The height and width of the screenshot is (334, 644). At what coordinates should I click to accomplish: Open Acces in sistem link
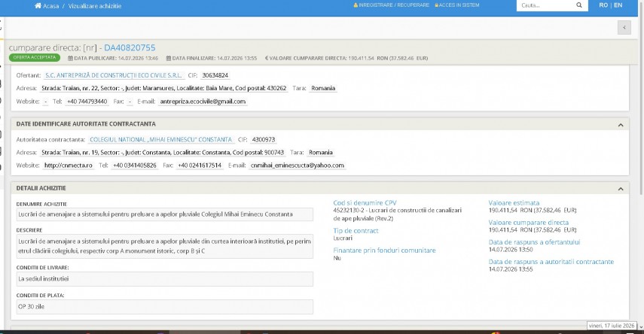pos(457,5)
